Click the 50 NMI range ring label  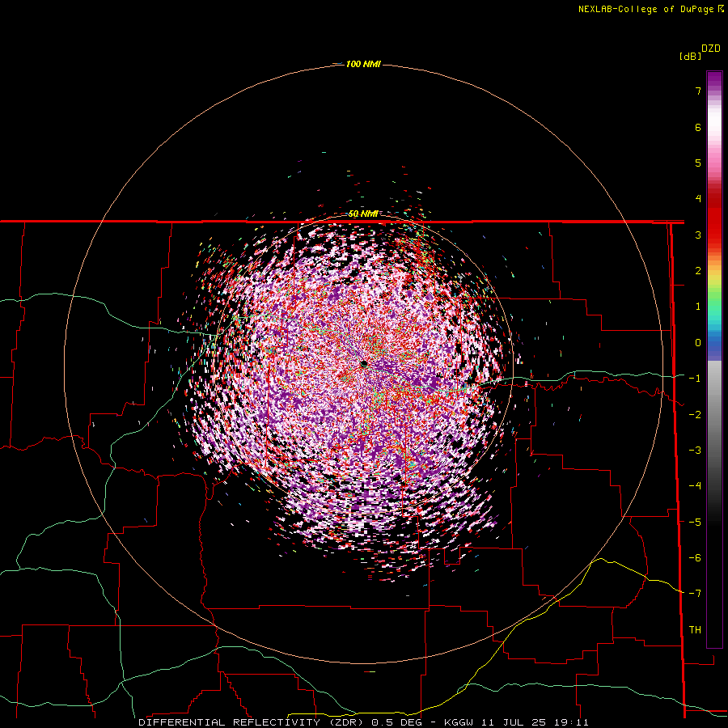click(x=363, y=214)
